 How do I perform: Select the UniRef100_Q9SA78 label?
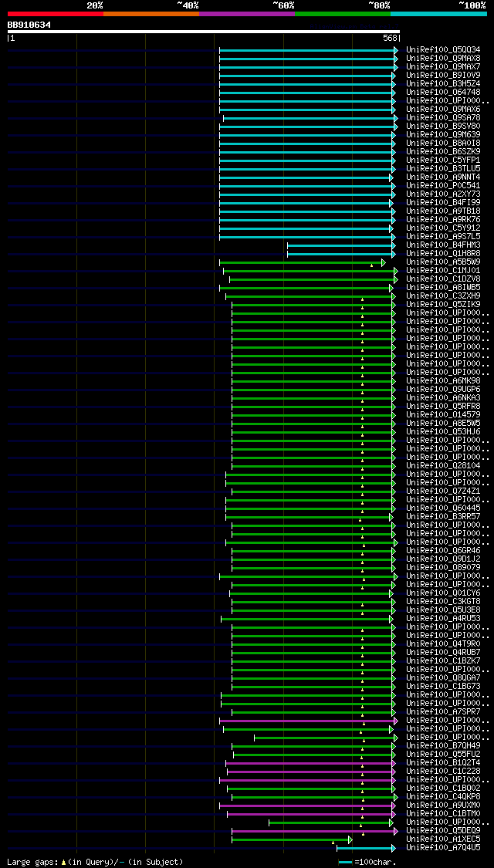[x=443, y=118]
